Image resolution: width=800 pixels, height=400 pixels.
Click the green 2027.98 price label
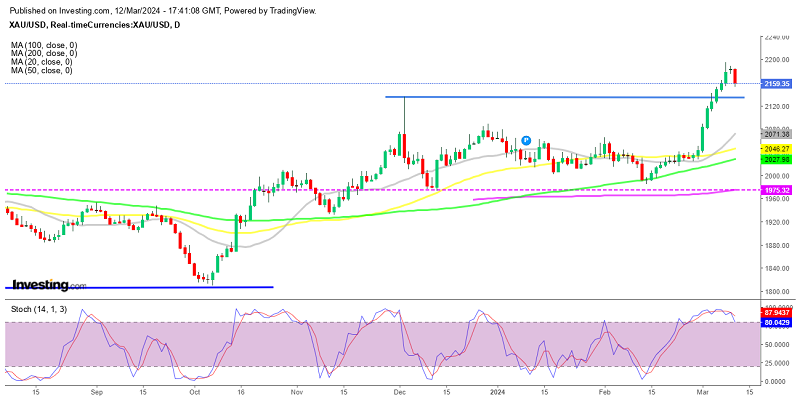(x=776, y=159)
